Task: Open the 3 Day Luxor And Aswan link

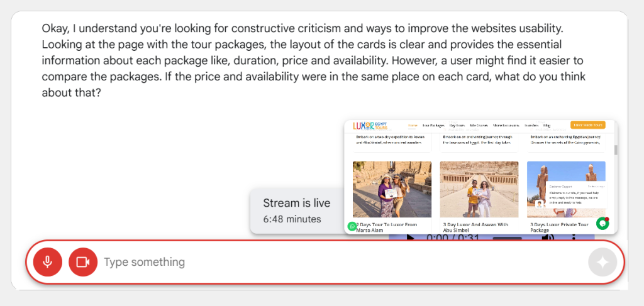Action: pyautogui.click(x=474, y=227)
